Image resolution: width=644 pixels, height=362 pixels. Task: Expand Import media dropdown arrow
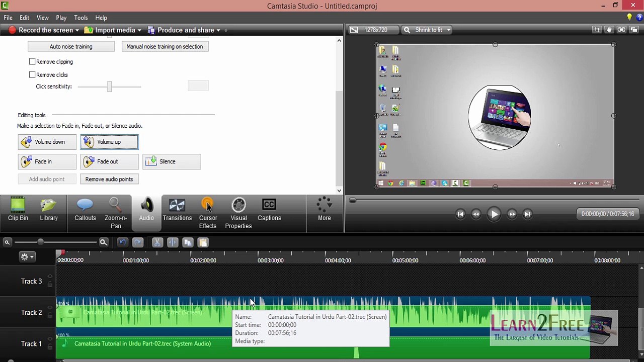click(139, 30)
